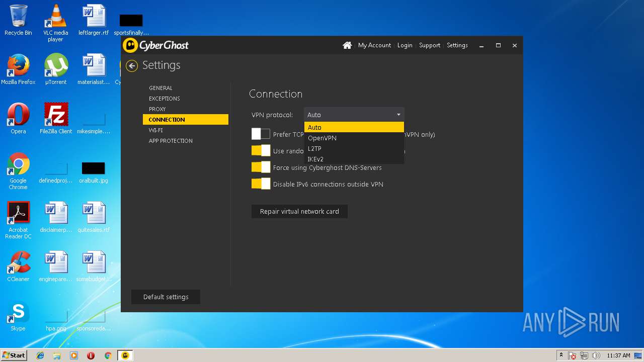Open the Windows Start menu
The height and width of the screenshot is (362, 644).
[x=14, y=355]
